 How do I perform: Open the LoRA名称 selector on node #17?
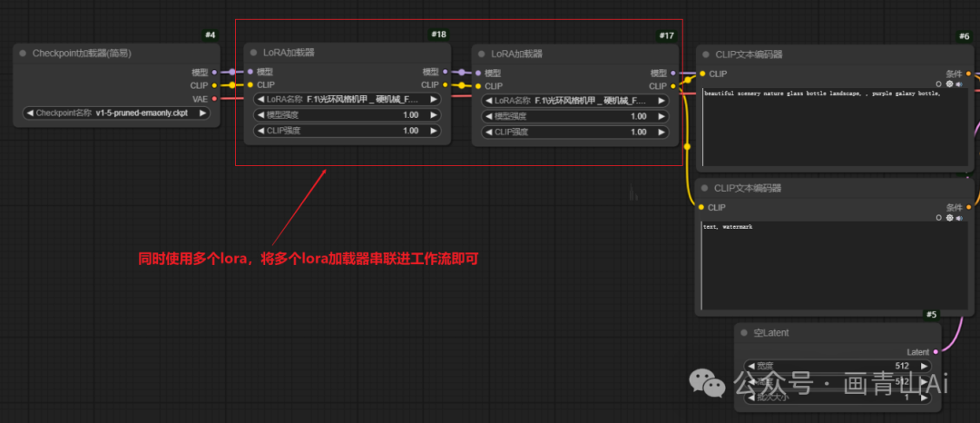click(x=575, y=101)
